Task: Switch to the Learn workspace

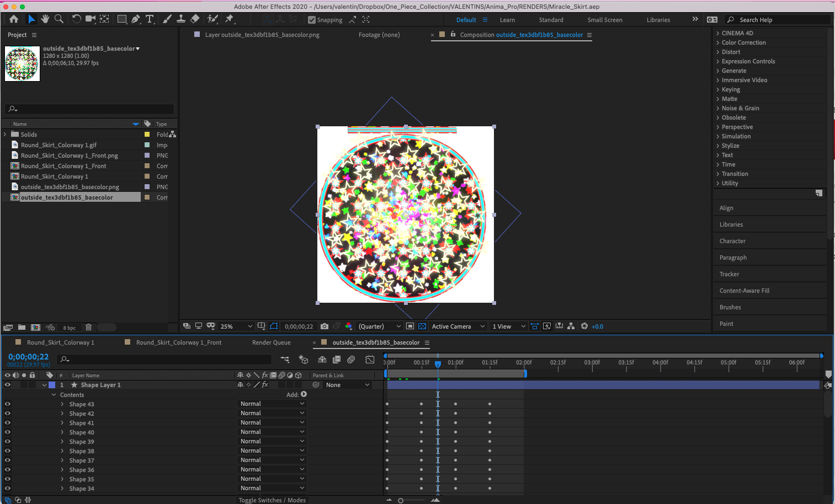Action: pyautogui.click(x=507, y=20)
